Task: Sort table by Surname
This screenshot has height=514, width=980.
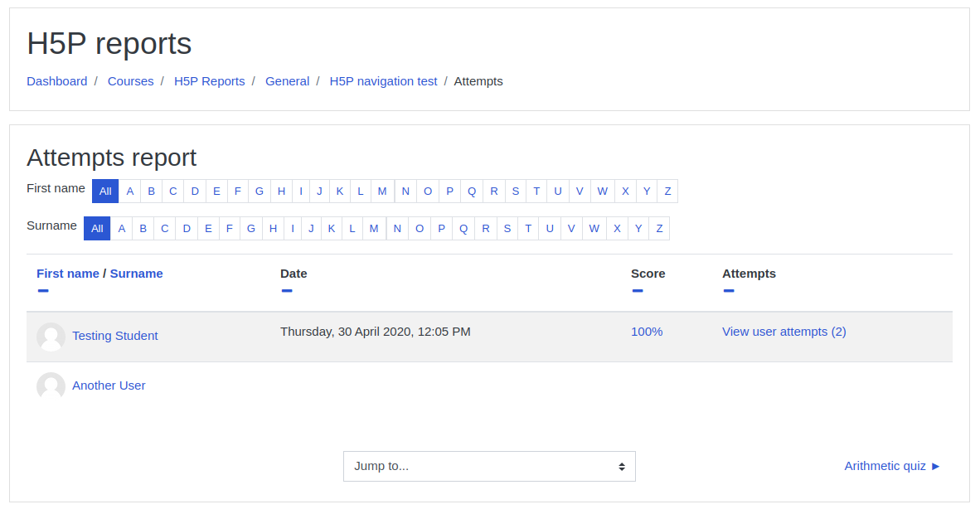Action: click(136, 274)
